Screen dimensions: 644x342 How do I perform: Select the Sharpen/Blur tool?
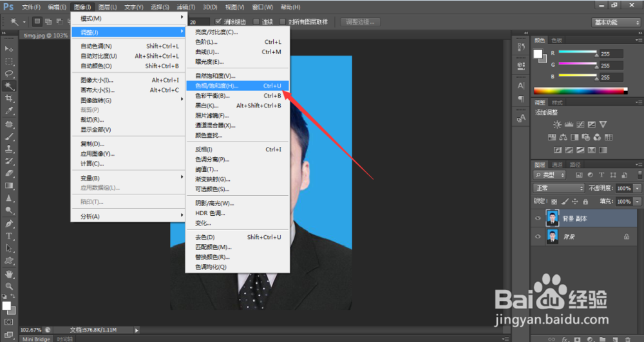tap(8, 198)
